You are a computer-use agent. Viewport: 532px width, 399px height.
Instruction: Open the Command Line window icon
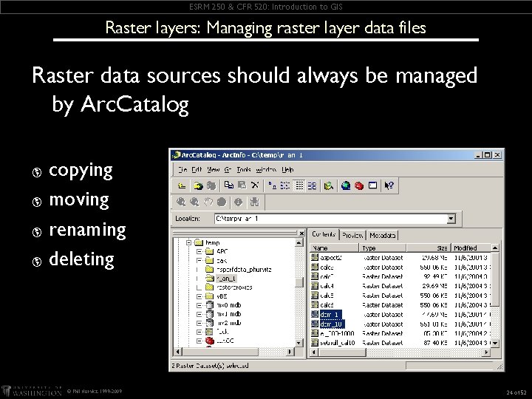point(372,185)
